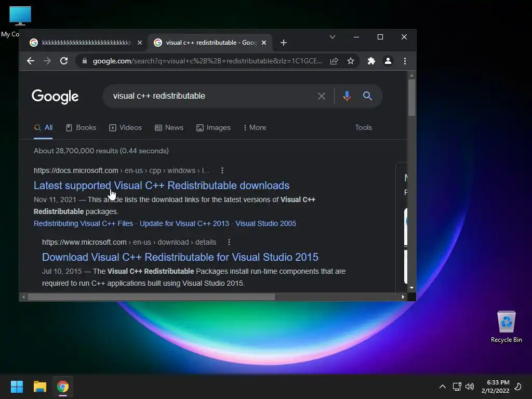532x399 pixels.
Task: Click the Google logo
Action: click(x=55, y=97)
